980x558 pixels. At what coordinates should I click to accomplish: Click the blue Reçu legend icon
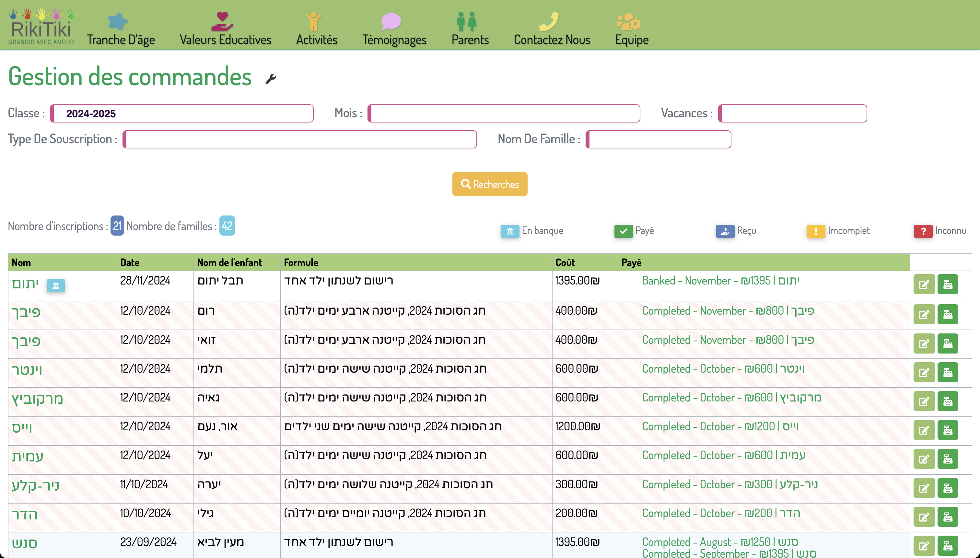tap(725, 231)
